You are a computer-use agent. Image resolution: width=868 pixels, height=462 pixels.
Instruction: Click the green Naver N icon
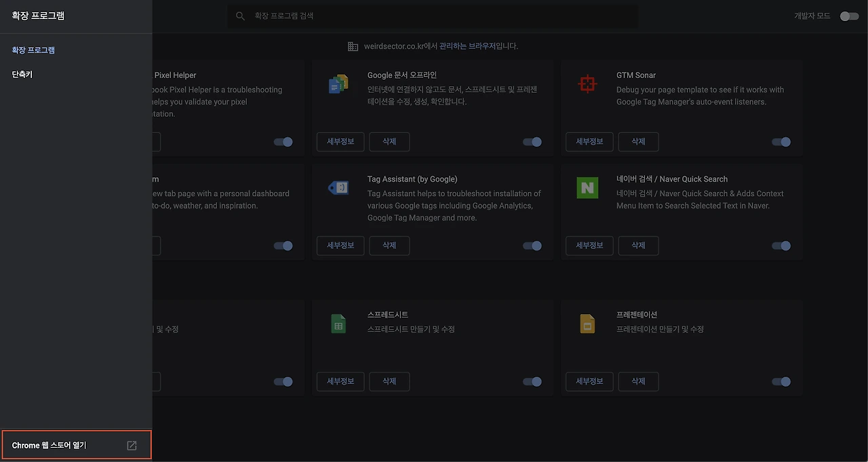coord(587,188)
